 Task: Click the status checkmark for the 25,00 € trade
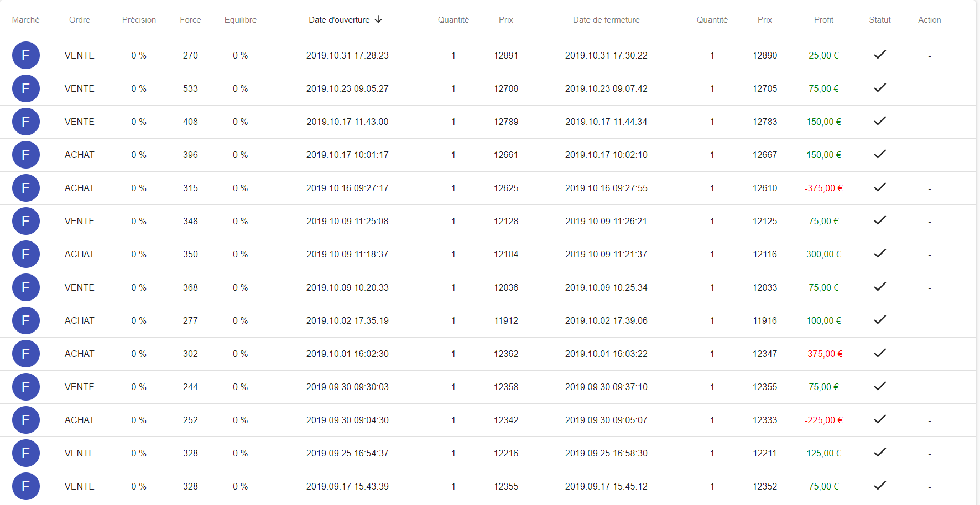879,55
